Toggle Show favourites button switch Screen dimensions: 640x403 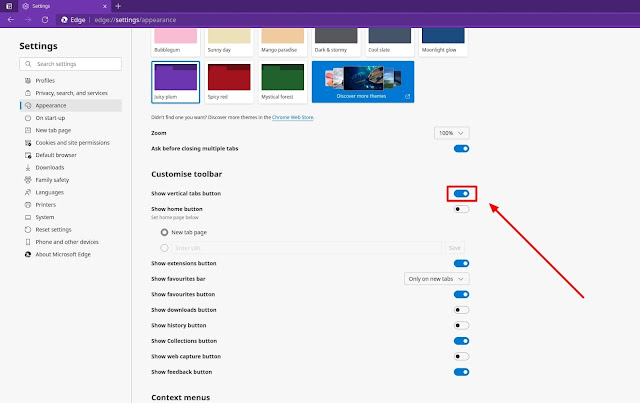[x=461, y=294]
